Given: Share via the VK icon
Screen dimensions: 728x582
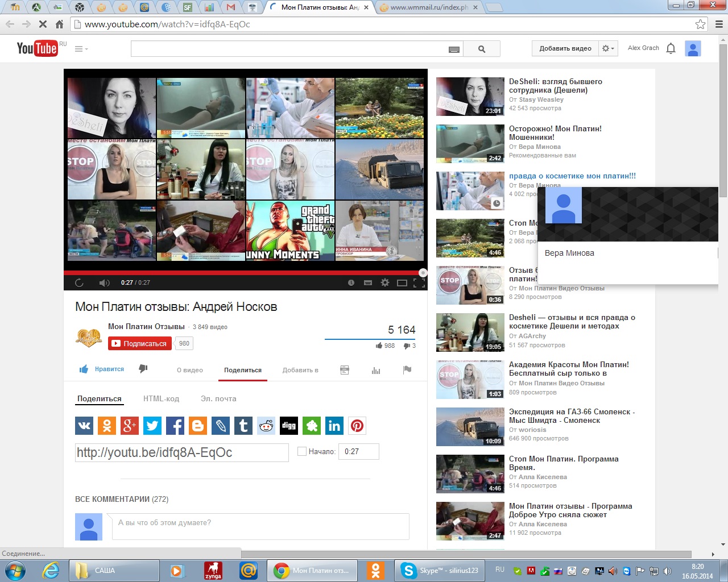Looking at the screenshot, I should click(x=84, y=426).
